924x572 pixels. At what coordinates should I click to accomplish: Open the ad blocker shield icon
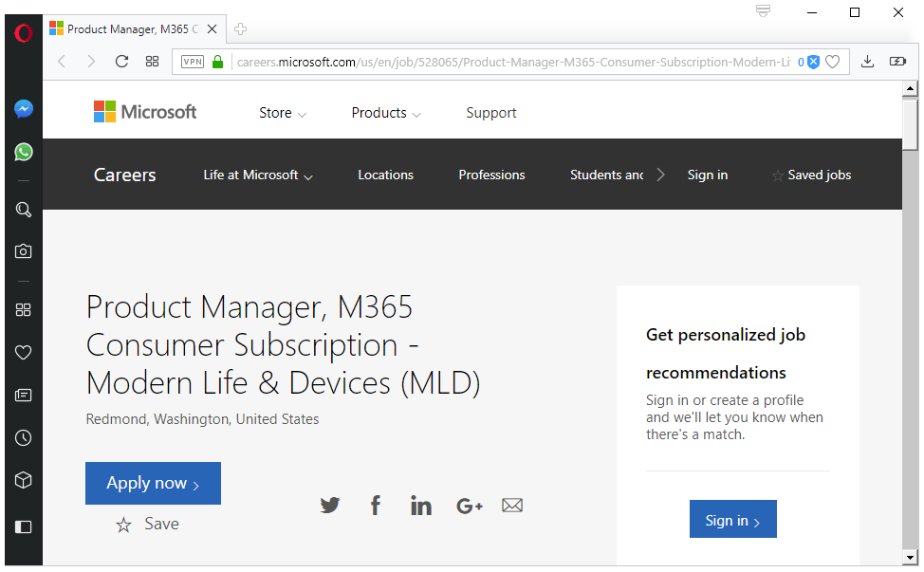point(813,62)
